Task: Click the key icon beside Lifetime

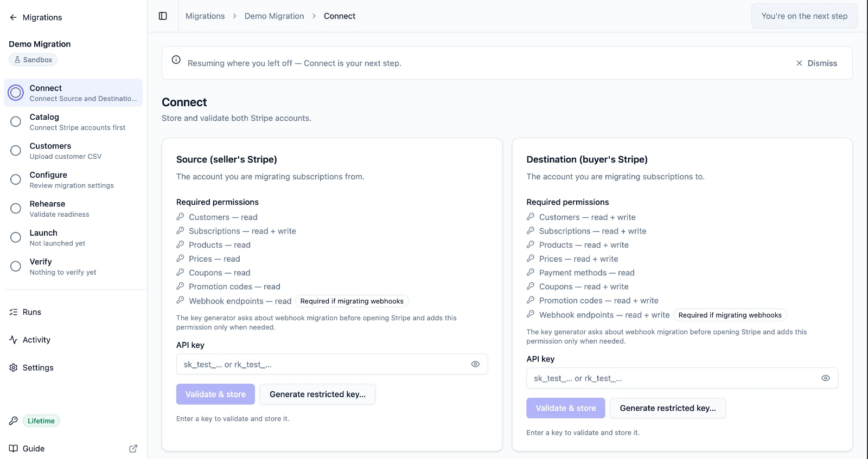Action: point(14,421)
